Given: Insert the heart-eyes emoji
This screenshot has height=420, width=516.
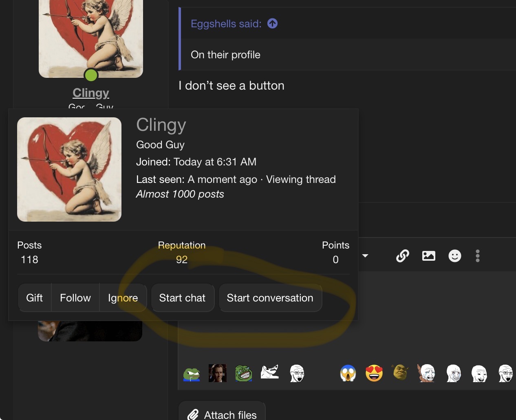Looking at the screenshot, I should [x=374, y=373].
